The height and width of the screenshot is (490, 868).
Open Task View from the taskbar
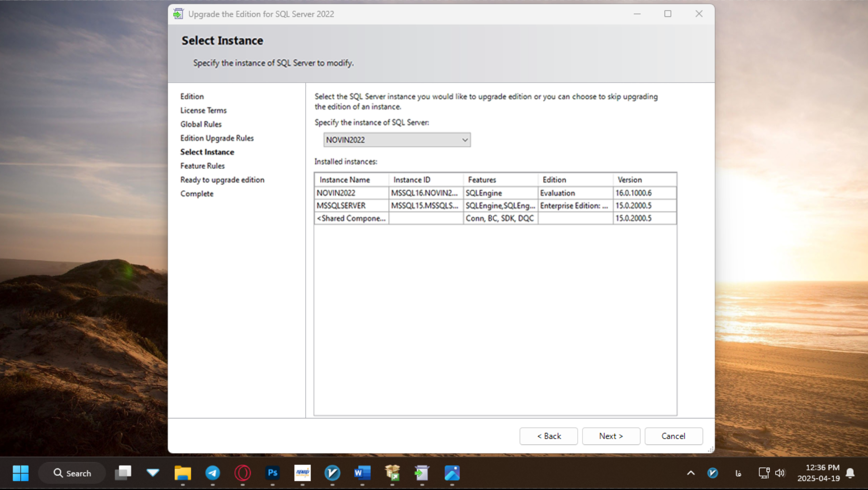pos(123,473)
